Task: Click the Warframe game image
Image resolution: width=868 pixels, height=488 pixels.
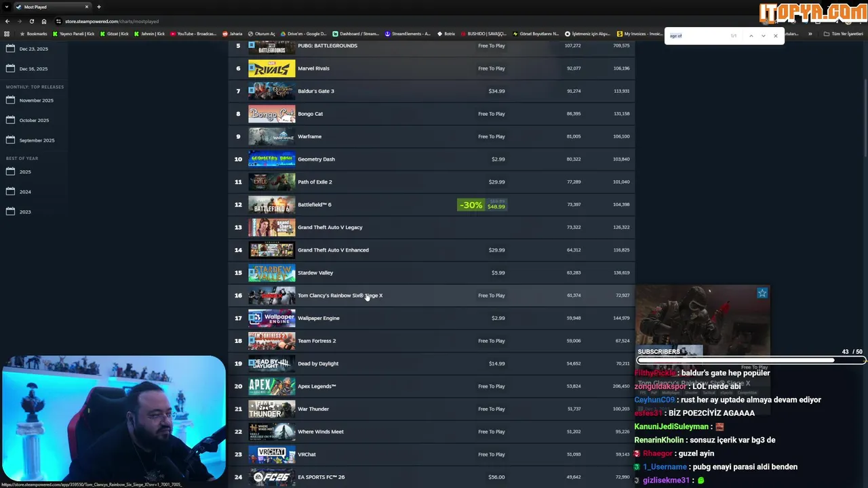Action: 272,136
